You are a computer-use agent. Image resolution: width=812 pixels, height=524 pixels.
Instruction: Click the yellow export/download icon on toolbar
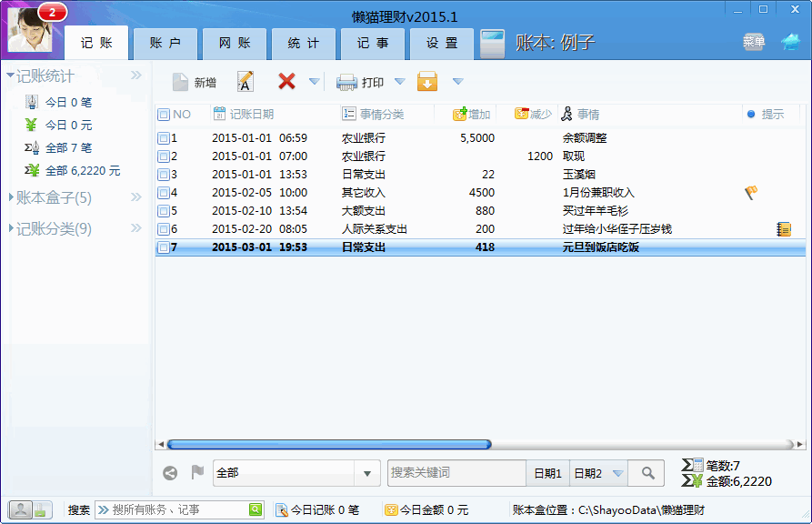click(x=427, y=81)
